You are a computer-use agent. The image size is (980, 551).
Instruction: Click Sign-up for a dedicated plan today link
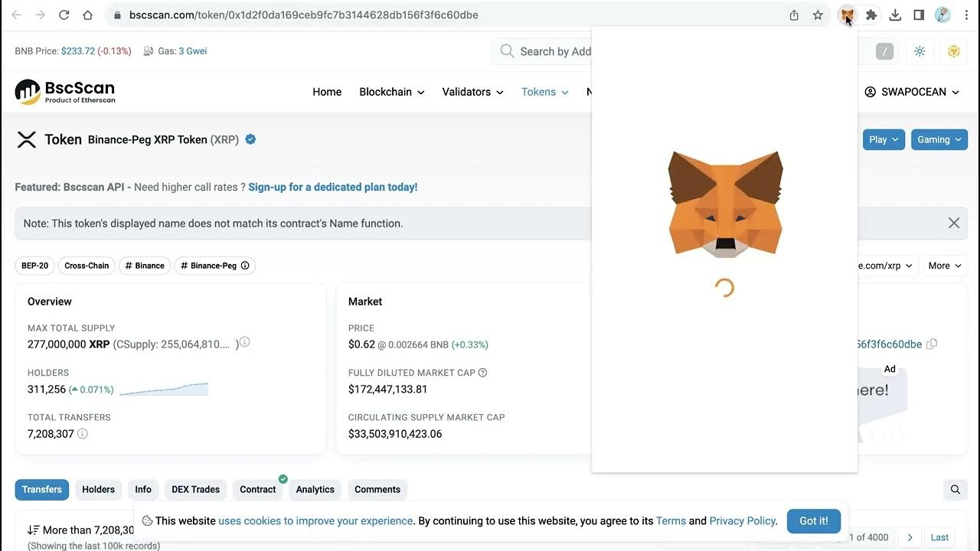pos(333,187)
